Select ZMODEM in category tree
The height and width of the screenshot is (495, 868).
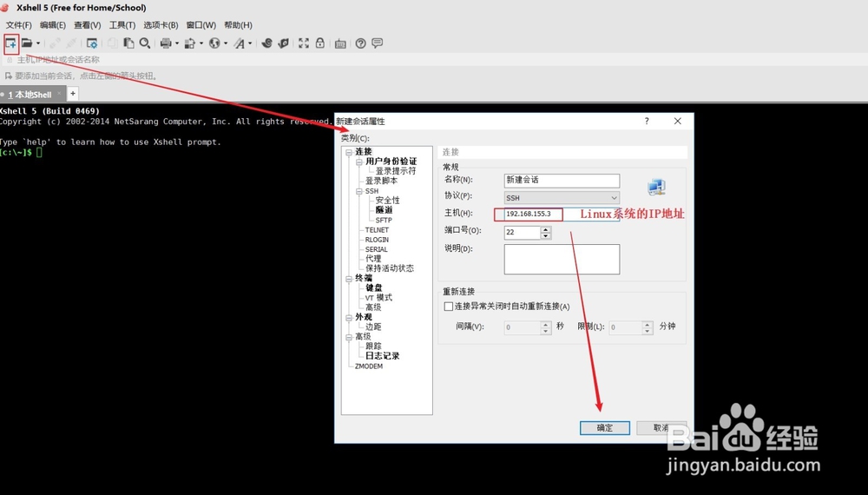369,366
